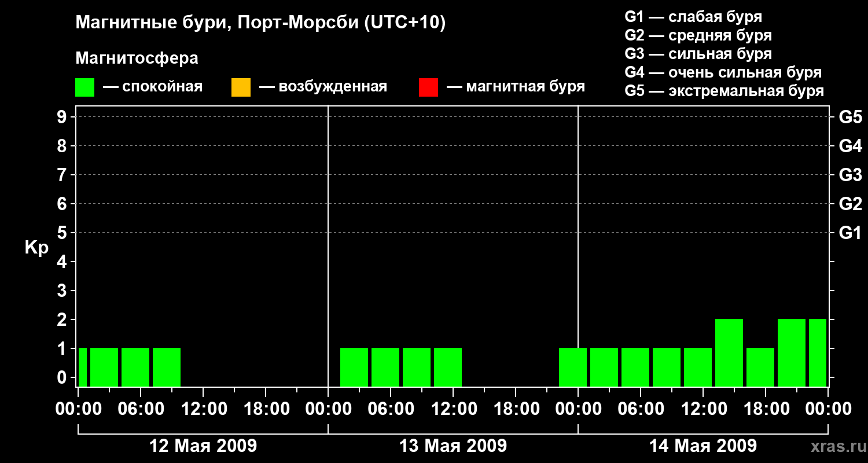The width and height of the screenshot is (868, 463).
Task: Click the 12:00 time label for 14 Мая
Action: point(703,409)
